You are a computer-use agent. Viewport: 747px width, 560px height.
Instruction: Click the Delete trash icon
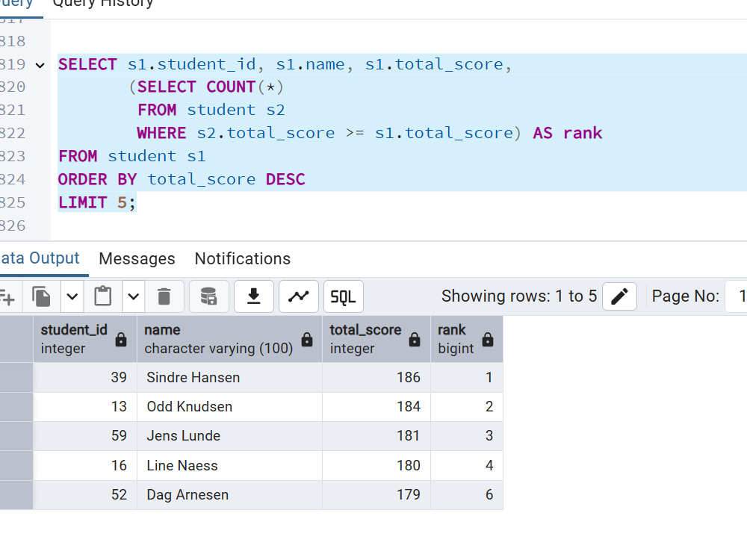click(x=164, y=296)
